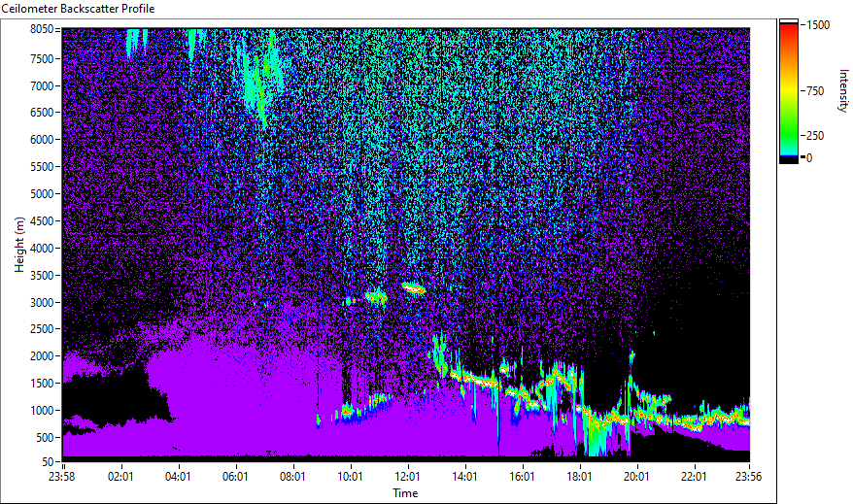Click the 3500 height axis value
853x504 pixels.
pos(42,276)
